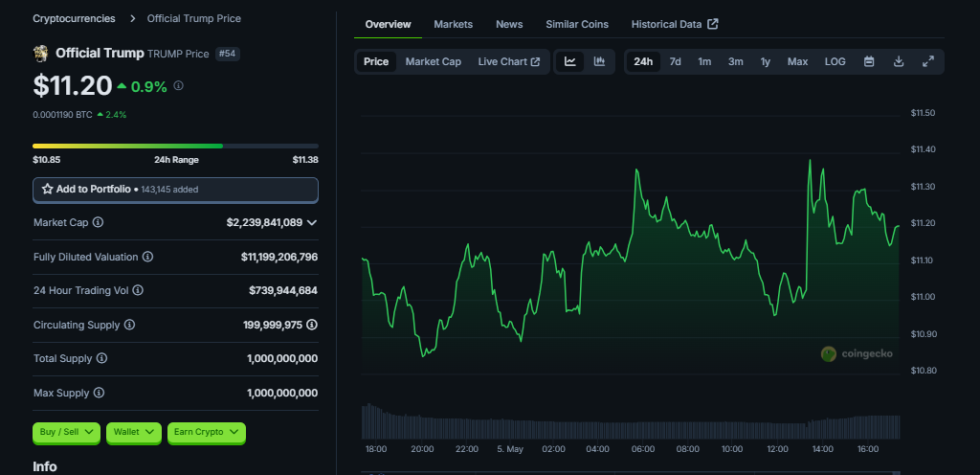The width and height of the screenshot is (980, 475).
Task: Click the $10.85 range low value
Action: click(x=46, y=159)
